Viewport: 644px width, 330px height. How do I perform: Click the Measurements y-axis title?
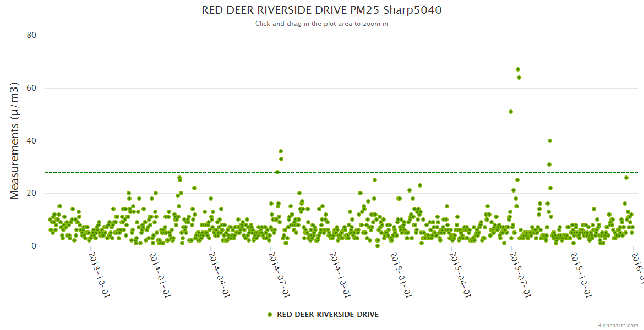point(15,140)
